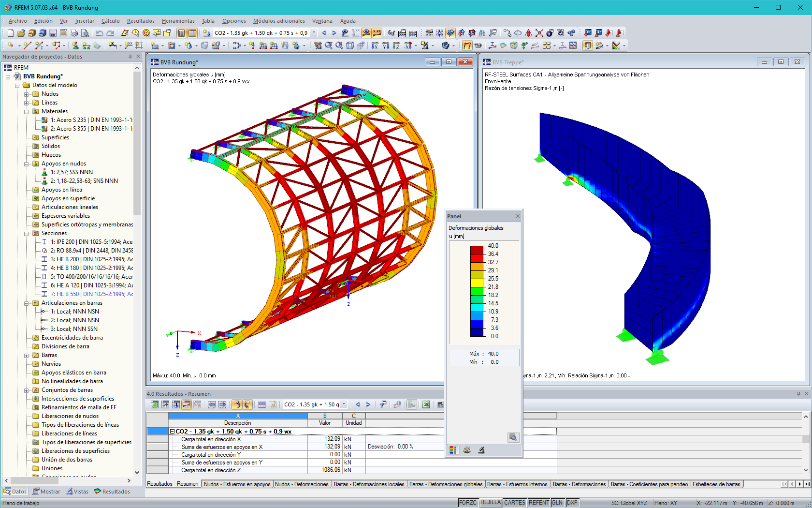The image size is (812, 508).
Task: Open the Cálculo menu
Action: click(110, 21)
